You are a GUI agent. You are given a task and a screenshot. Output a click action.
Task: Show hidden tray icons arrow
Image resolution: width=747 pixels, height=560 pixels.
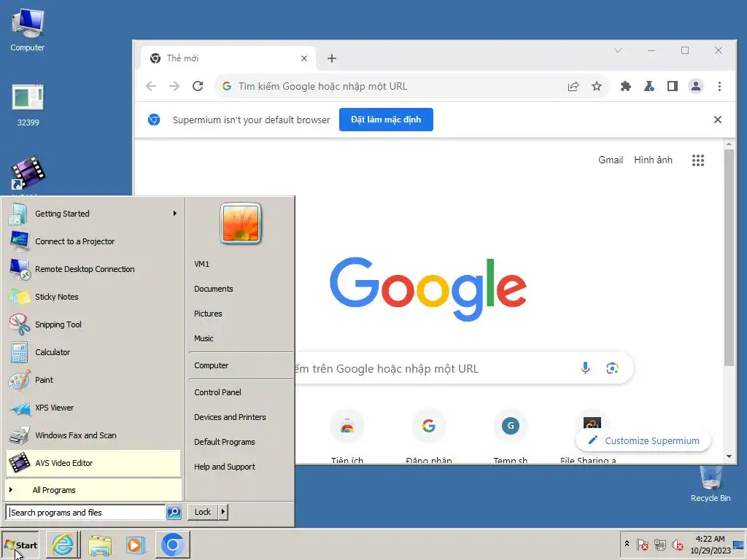627,543
